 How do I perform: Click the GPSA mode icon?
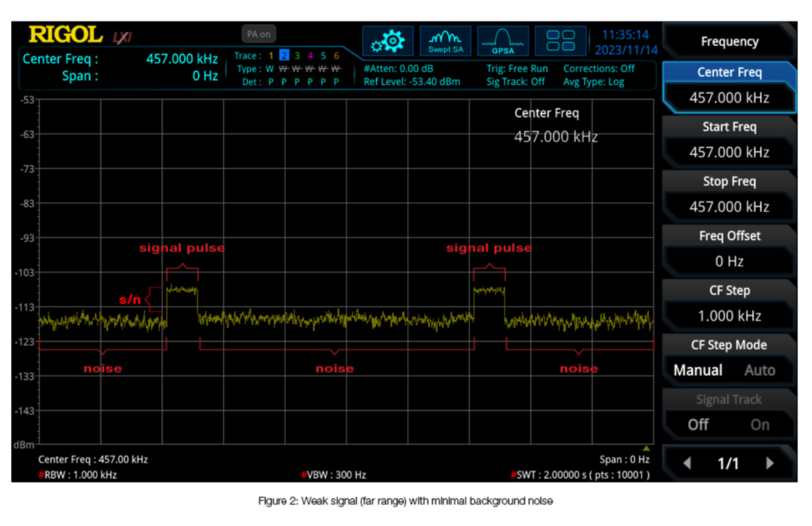coord(503,41)
